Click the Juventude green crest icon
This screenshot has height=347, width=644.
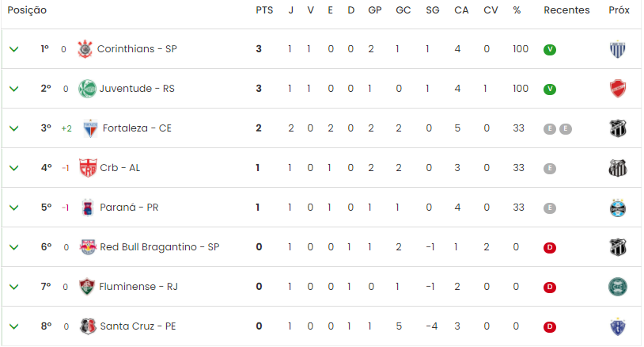click(x=87, y=89)
